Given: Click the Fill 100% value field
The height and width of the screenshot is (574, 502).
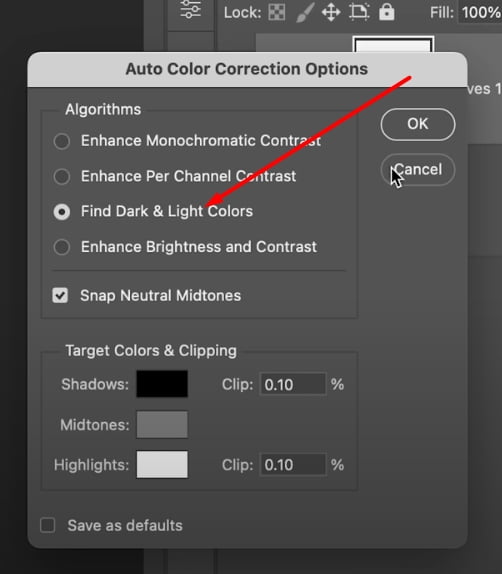Looking at the screenshot, I should point(480,13).
